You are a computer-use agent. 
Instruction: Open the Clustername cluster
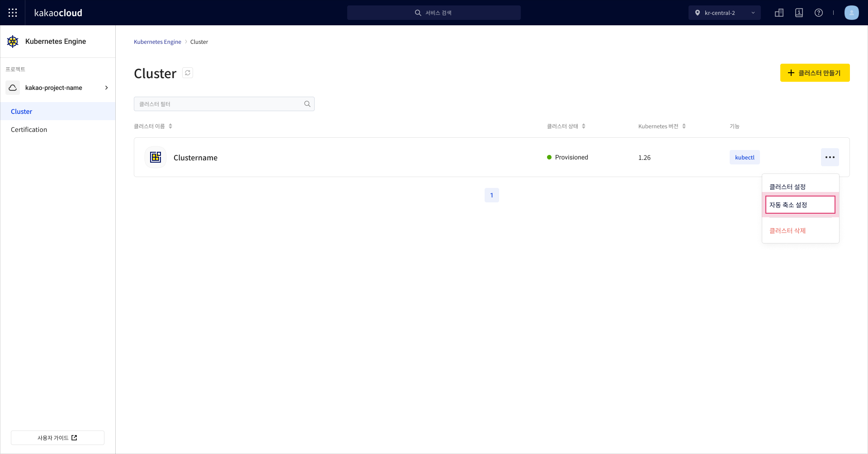coord(195,158)
